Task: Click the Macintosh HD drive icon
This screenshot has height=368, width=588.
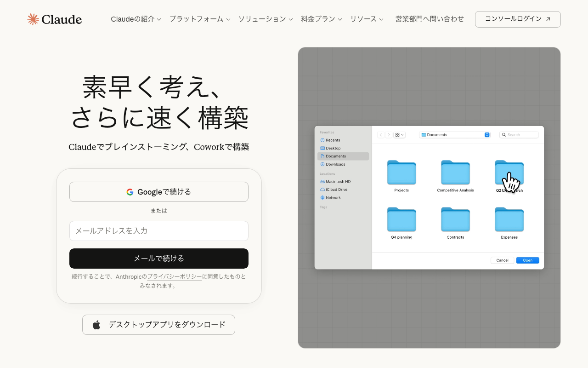Action: point(322,182)
